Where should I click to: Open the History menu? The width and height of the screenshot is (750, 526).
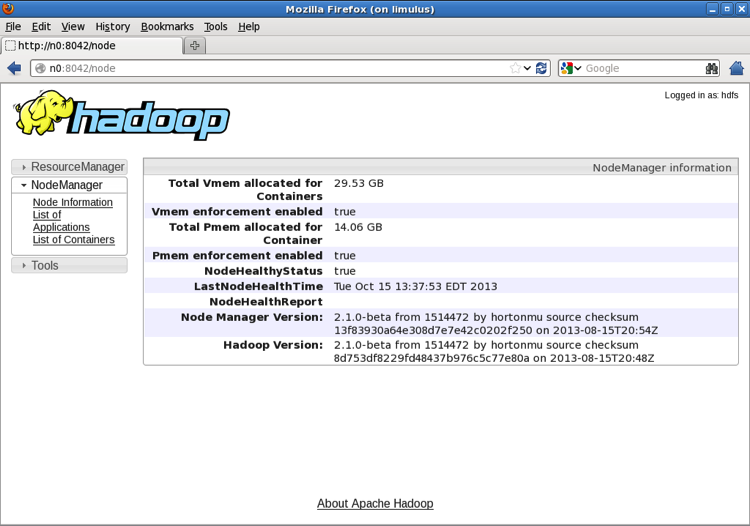pyautogui.click(x=112, y=27)
